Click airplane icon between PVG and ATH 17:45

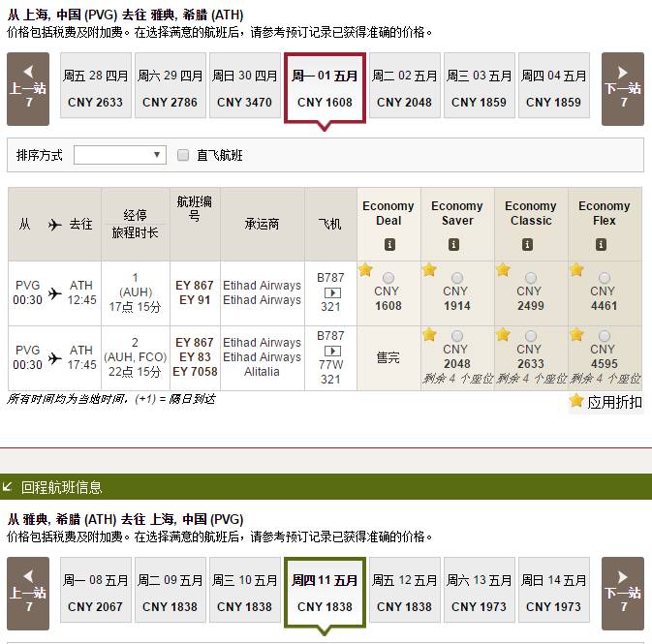54,358
